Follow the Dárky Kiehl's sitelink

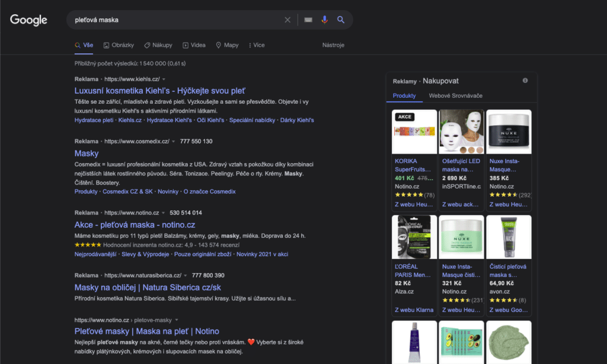(297, 120)
